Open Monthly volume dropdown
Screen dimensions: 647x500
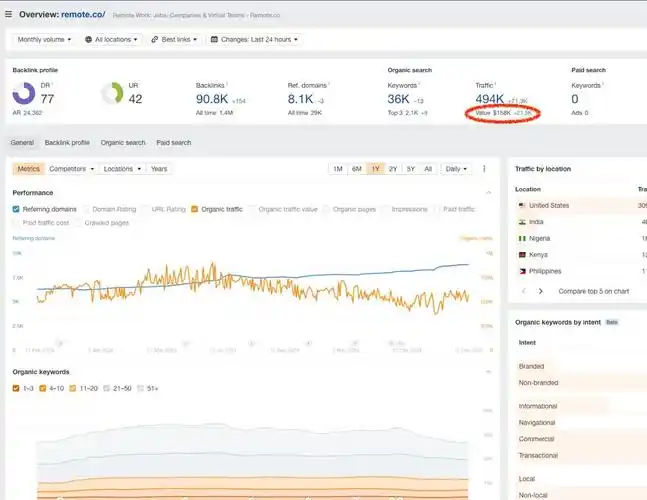(x=44, y=40)
